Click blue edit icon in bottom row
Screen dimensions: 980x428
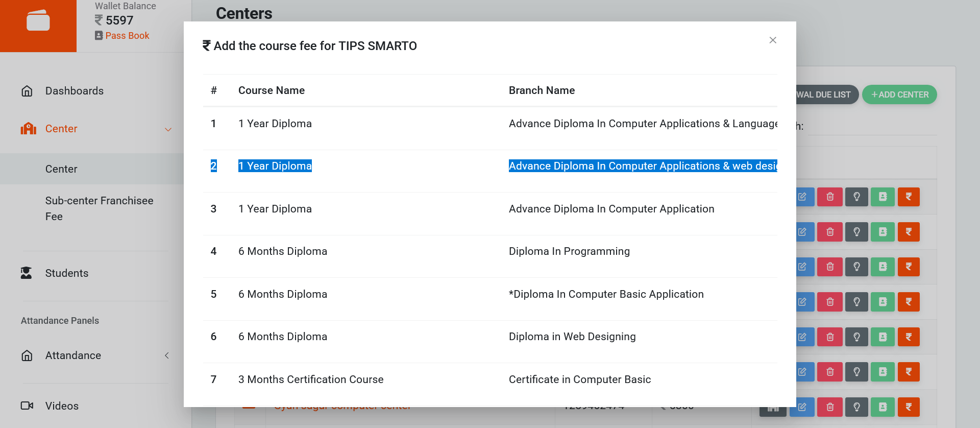point(803,407)
